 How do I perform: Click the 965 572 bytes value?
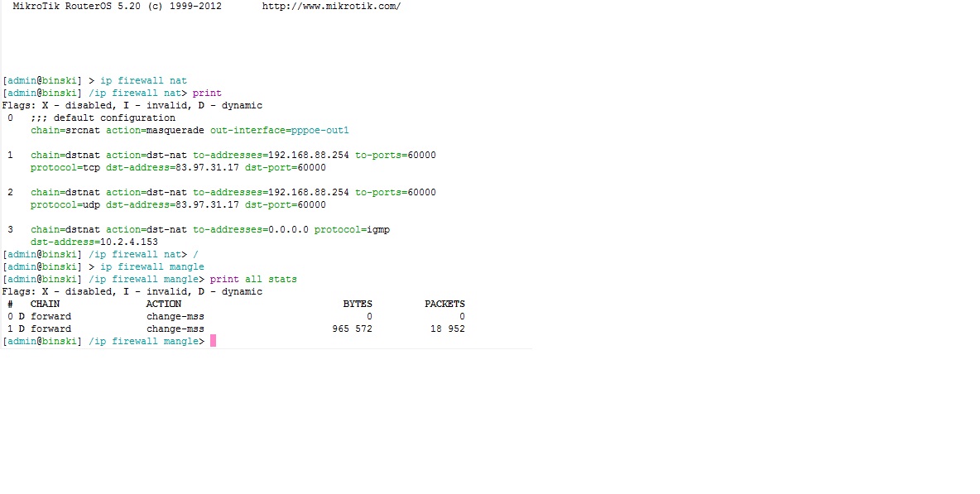(x=352, y=329)
